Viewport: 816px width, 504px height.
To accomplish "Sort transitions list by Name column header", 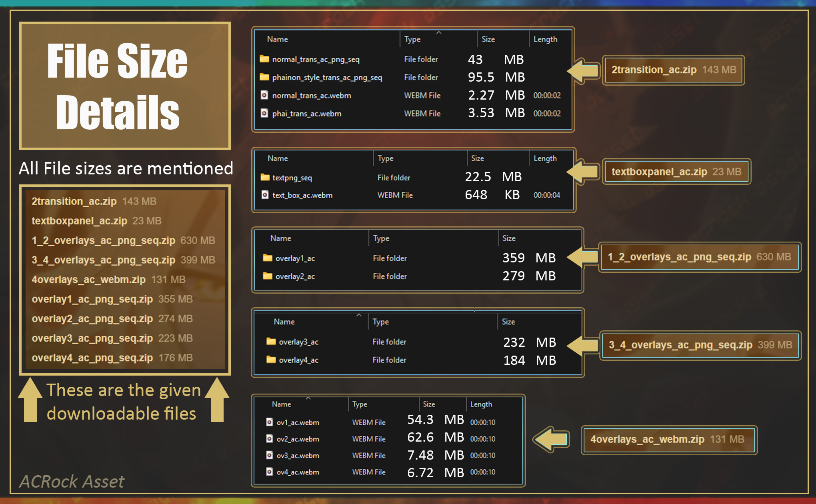I will [x=278, y=39].
